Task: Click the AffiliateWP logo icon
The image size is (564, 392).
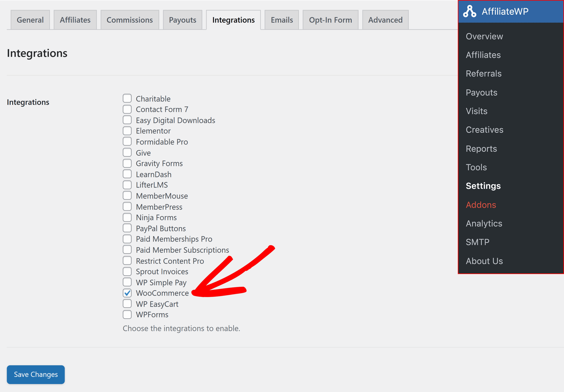Action: (x=469, y=11)
